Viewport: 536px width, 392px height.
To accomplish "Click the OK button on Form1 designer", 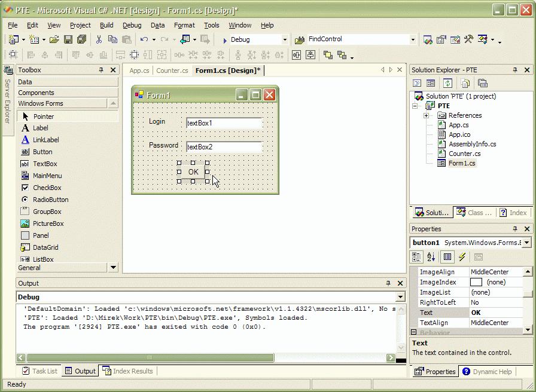I will click(193, 172).
